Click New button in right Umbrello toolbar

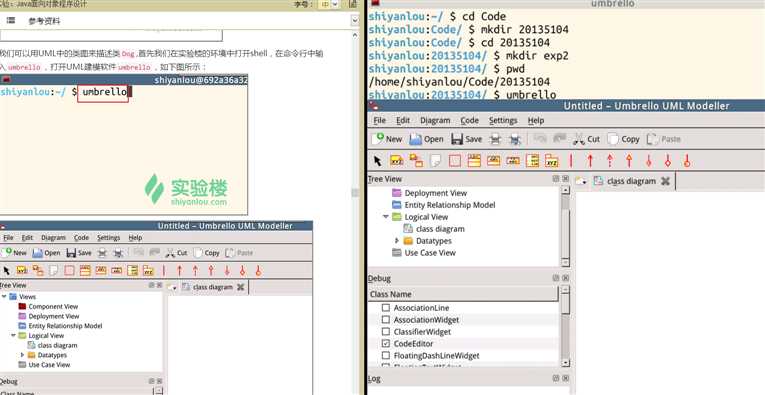(387, 139)
